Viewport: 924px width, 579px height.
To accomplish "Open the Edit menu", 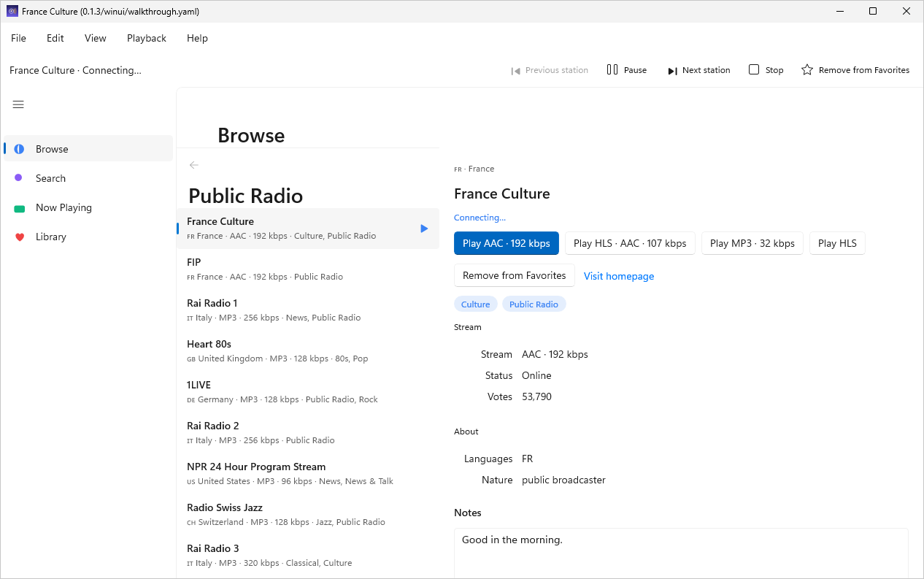I will coord(55,38).
